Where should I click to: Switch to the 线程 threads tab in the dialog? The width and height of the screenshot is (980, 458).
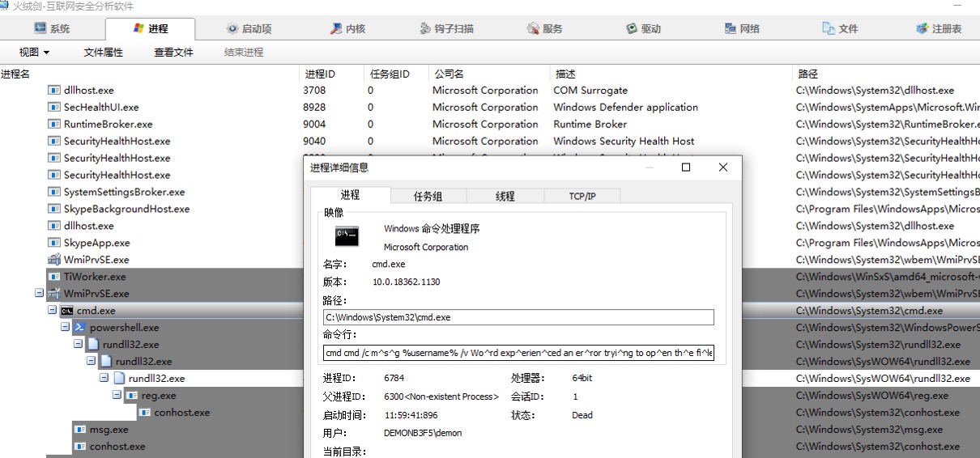(505, 197)
